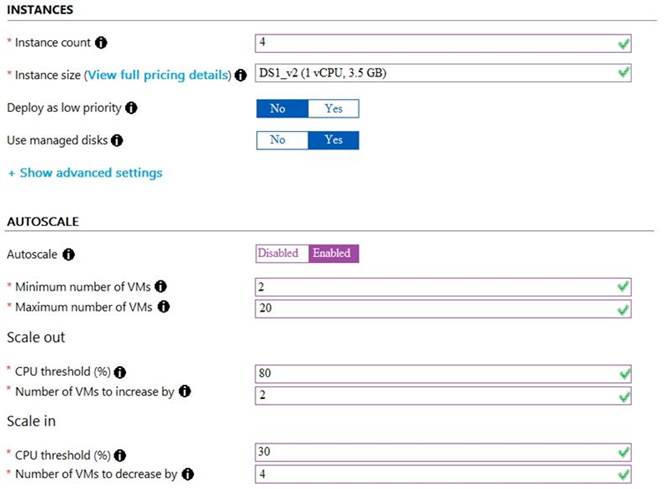The image size is (667, 489).
Task: Open the Instance size DS1_v2 selector
Action: pyautogui.click(x=443, y=73)
